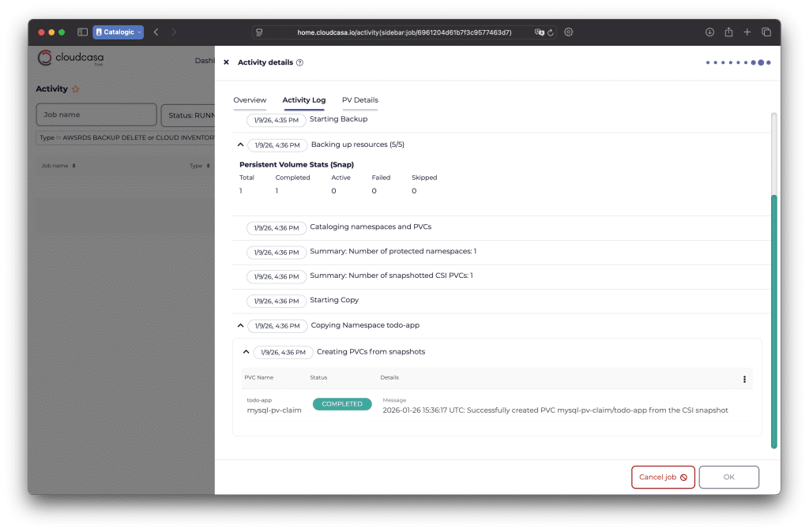This screenshot has width=809, height=532.
Task: Click the favorite star next to Activity
Action: (76, 89)
